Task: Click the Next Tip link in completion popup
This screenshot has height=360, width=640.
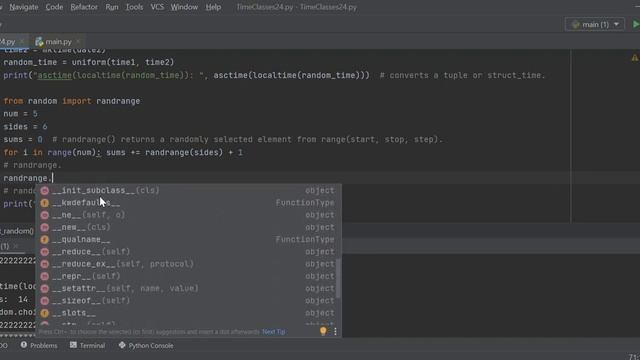Action: (273, 332)
